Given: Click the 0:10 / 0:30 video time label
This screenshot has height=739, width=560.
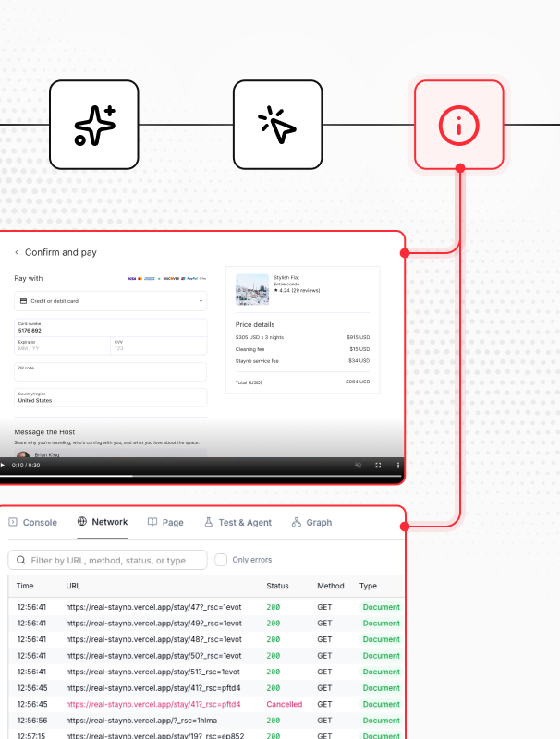Looking at the screenshot, I should pos(26,466).
